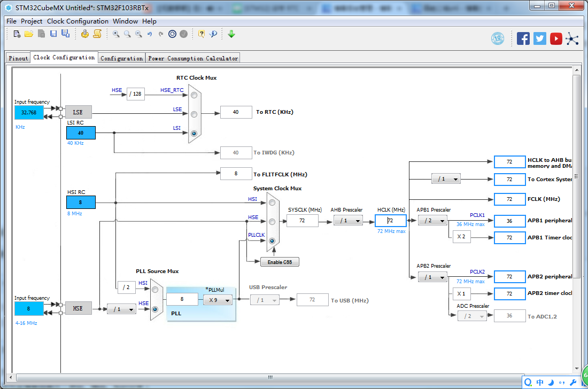Open the Load Project folder icon
The width and height of the screenshot is (588, 389).
pyautogui.click(x=29, y=34)
